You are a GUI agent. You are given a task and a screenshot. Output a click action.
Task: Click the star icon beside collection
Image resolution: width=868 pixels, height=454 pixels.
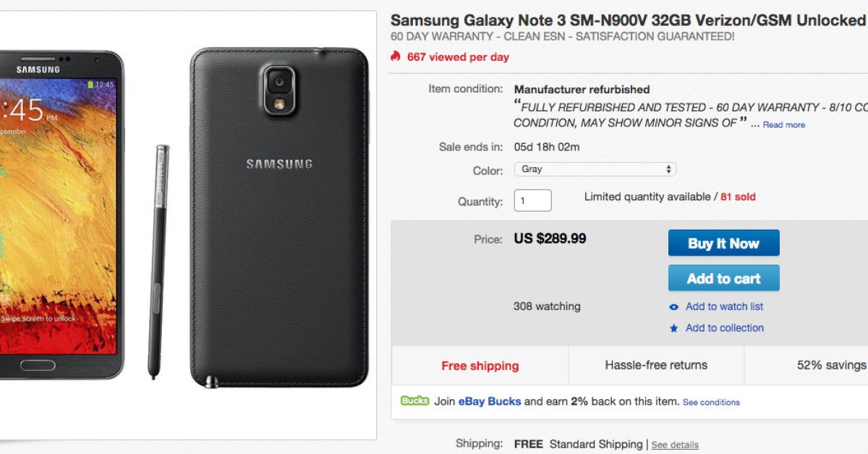click(674, 328)
